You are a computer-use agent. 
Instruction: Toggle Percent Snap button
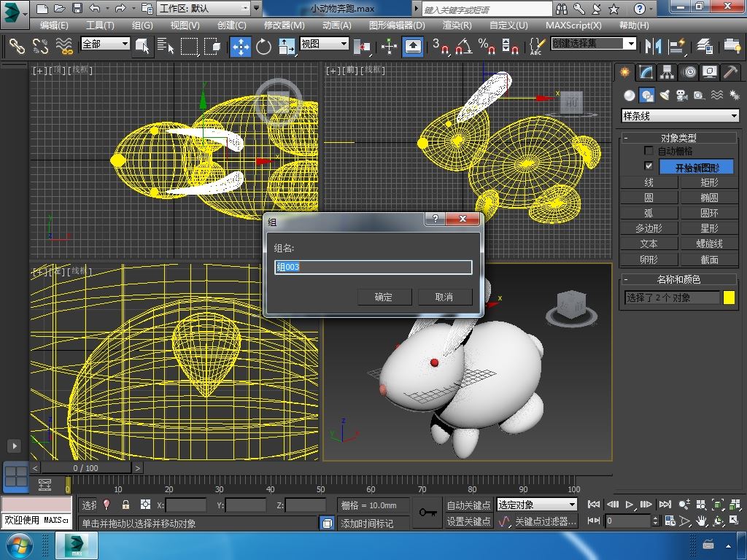(x=487, y=46)
